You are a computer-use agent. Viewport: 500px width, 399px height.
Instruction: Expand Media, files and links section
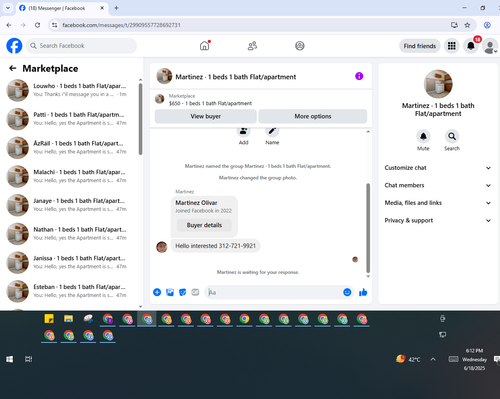(438, 203)
